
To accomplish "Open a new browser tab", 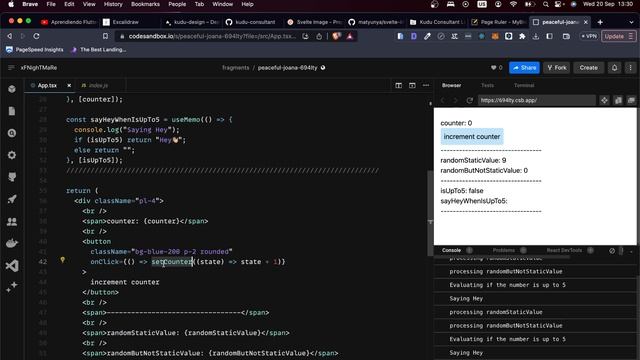I will [600, 22].
